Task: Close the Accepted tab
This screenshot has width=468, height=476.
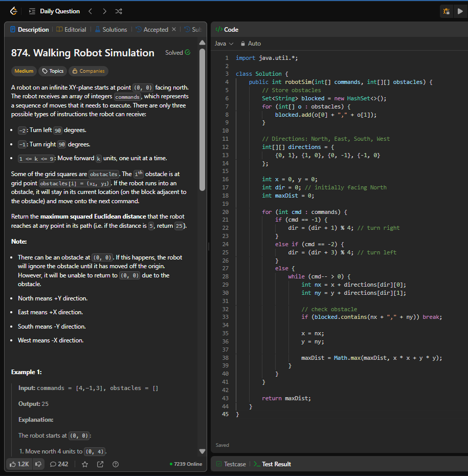Action: point(174,29)
